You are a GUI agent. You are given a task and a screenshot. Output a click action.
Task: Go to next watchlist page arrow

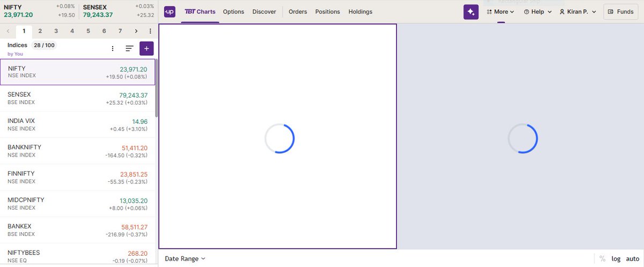click(136, 31)
